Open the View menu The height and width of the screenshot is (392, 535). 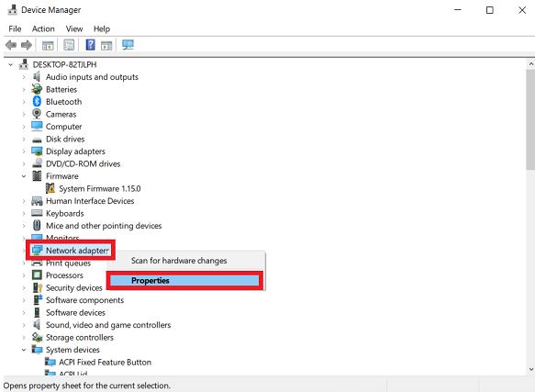[74, 28]
